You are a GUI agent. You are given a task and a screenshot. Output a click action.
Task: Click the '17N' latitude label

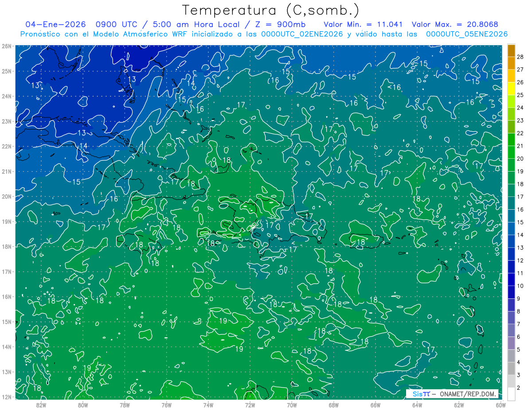(6, 271)
